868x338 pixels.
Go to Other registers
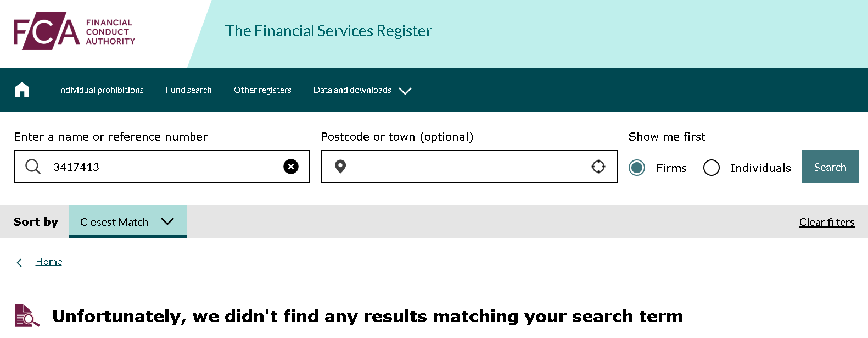coord(262,90)
